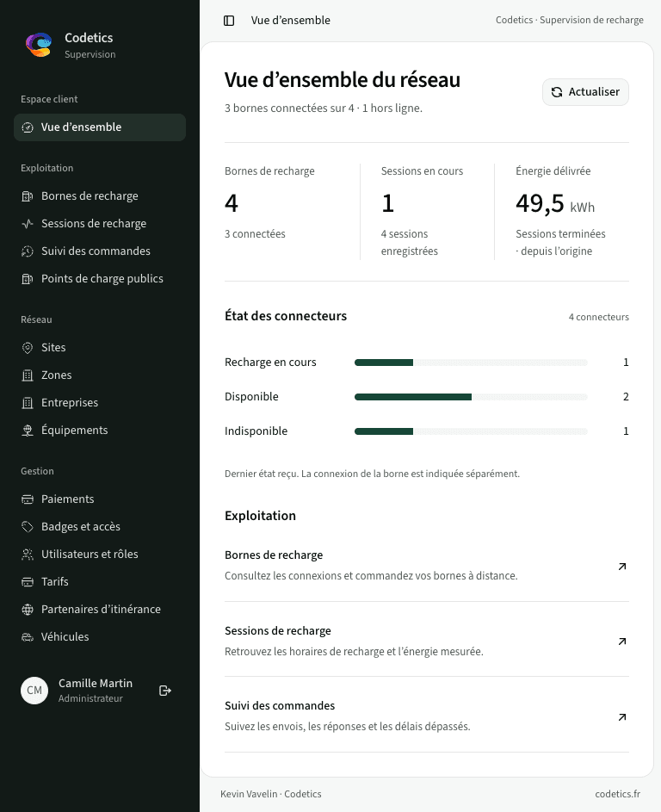Click the Paiements card icon
Screen dimensions: 661x812
click(x=28, y=499)
